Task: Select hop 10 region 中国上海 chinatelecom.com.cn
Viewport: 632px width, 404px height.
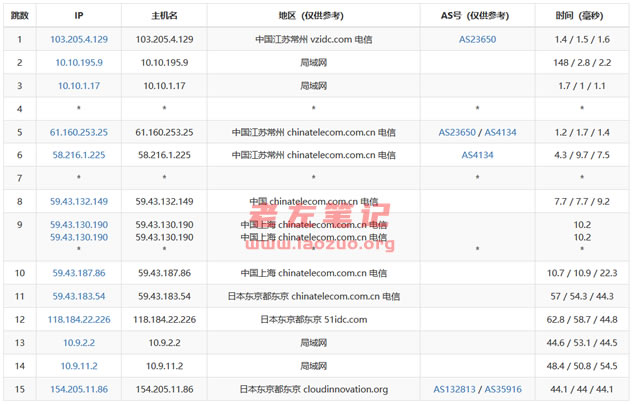Action: 314,273
